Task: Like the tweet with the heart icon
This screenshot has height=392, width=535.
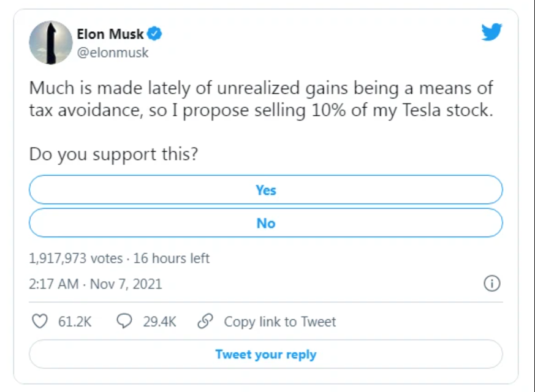Action: [40, 321]
